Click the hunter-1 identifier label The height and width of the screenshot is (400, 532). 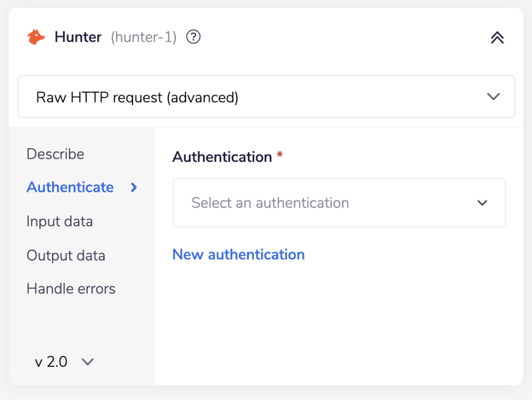pyautogui.click(x=143, y=37)
